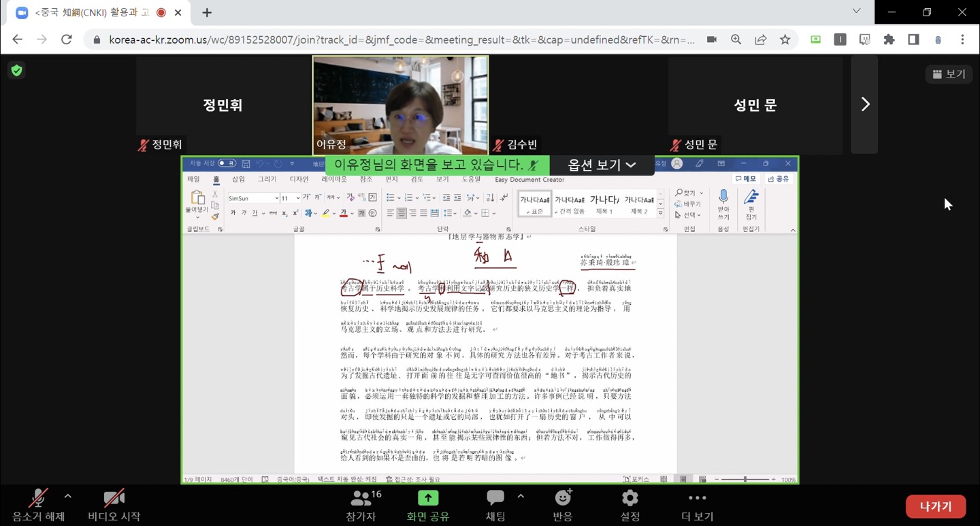Click the green 화면 공유 share screen icon
The image size is (980, 526).
(427, 498)
